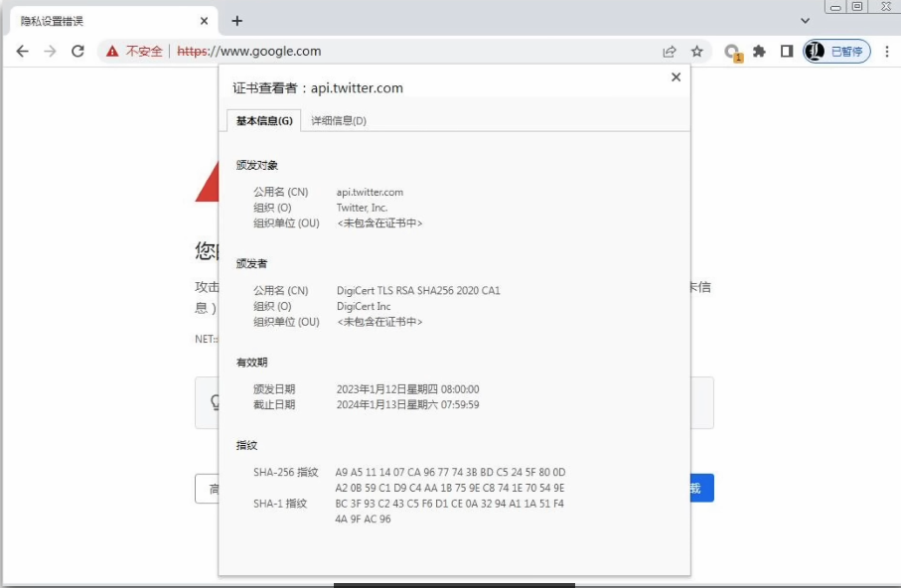Expand the tab search chevron
Viewport: 901px width, 588px height.
point(805,20)
